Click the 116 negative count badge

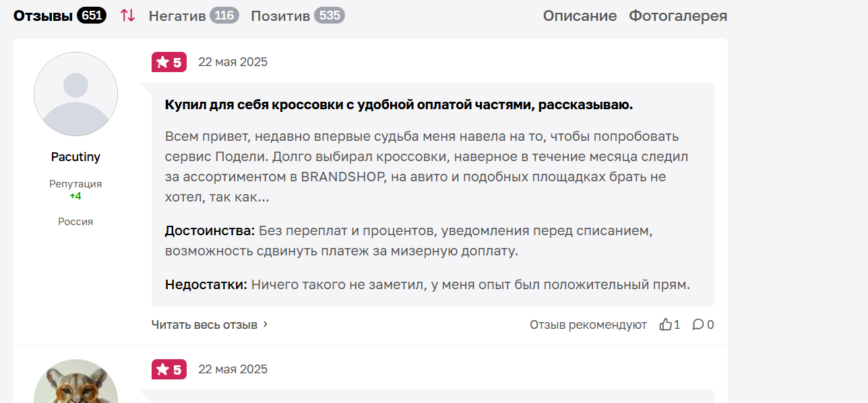224,15
